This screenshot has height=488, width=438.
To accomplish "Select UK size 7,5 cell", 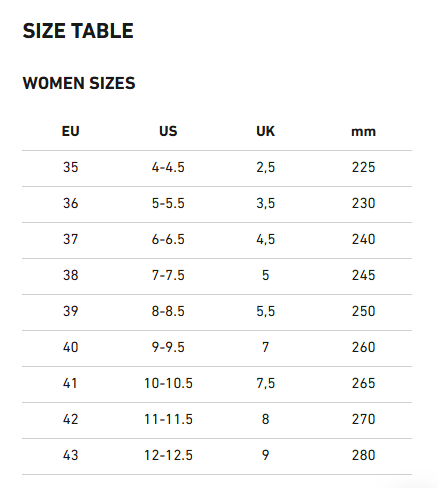I will pos(266,383).
